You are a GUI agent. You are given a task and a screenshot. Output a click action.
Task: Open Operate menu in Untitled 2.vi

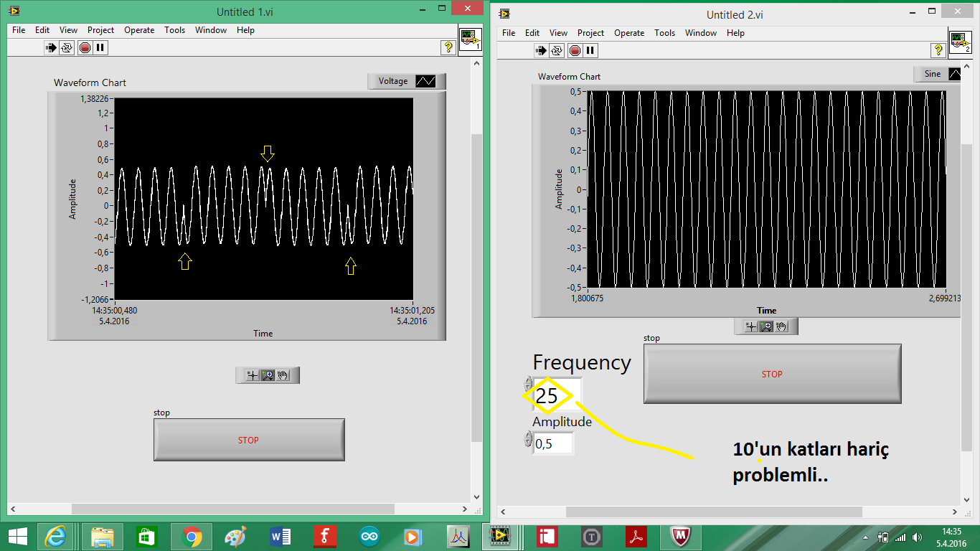629,33
